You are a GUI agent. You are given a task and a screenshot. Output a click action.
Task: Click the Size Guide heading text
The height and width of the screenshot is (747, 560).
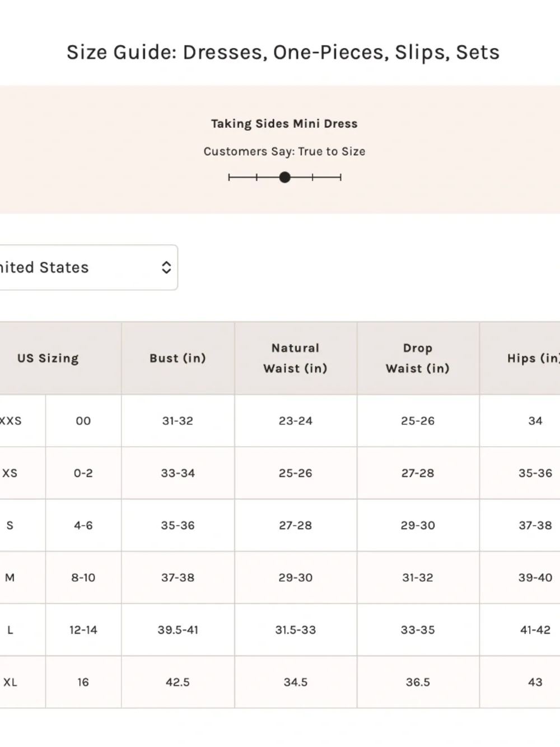pos(283,52)
